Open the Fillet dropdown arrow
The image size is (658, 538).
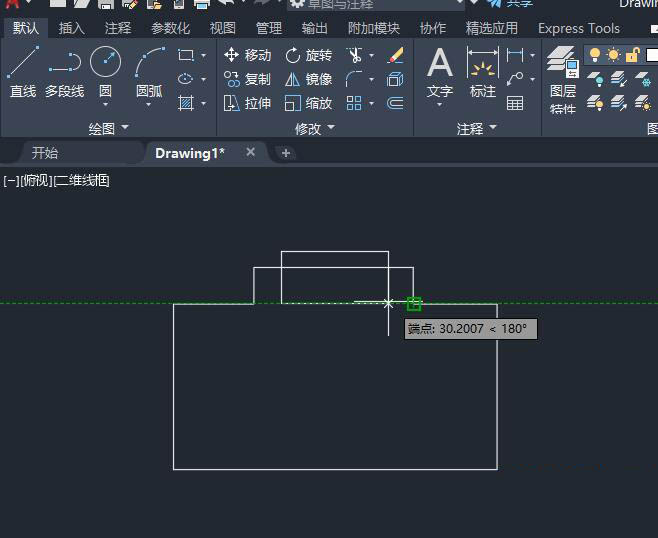click(x=371, y=79)
